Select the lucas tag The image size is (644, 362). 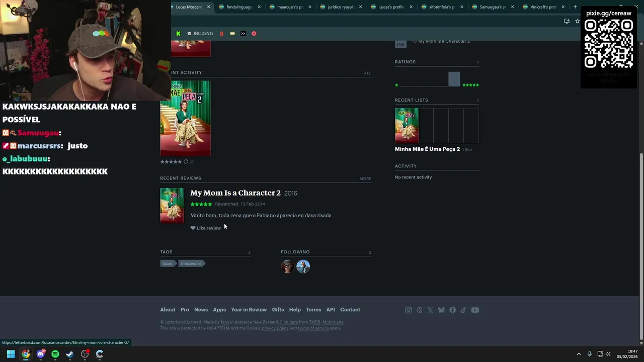tap(168, 263)
